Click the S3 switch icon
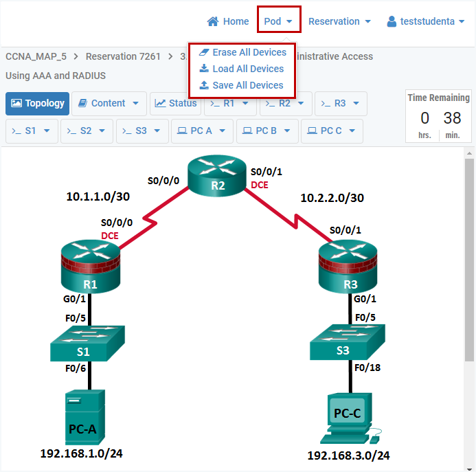This screenshot has width=476, height=472. click(x=347, y=344)
